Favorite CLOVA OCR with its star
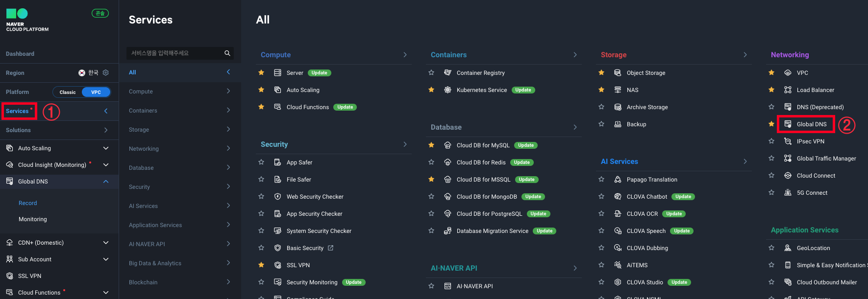 [x=601, y=213]
